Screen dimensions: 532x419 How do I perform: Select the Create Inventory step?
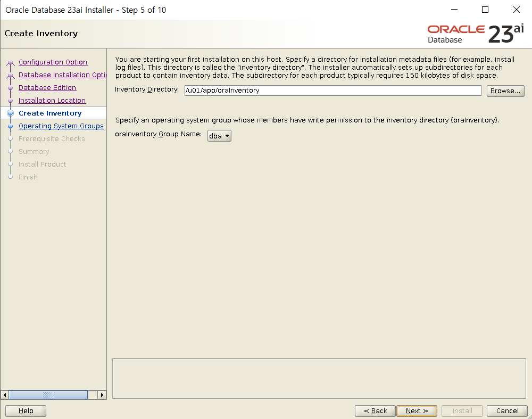50,113
